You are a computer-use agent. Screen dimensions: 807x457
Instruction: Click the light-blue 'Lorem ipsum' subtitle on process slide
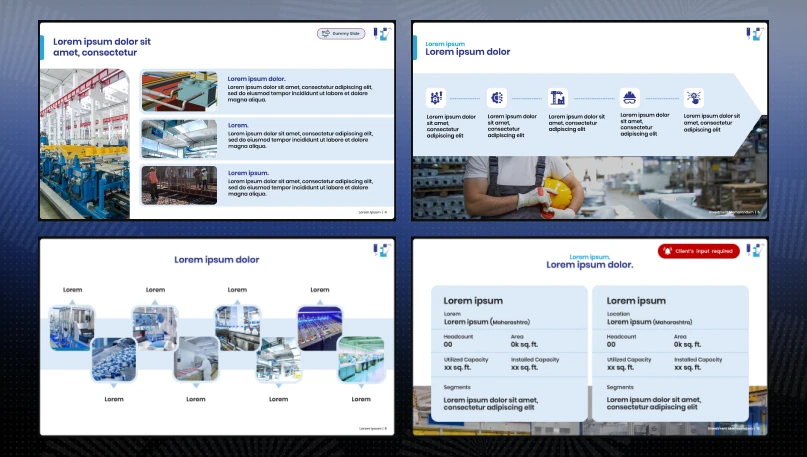pyautogui.click(x=445, y=44)
